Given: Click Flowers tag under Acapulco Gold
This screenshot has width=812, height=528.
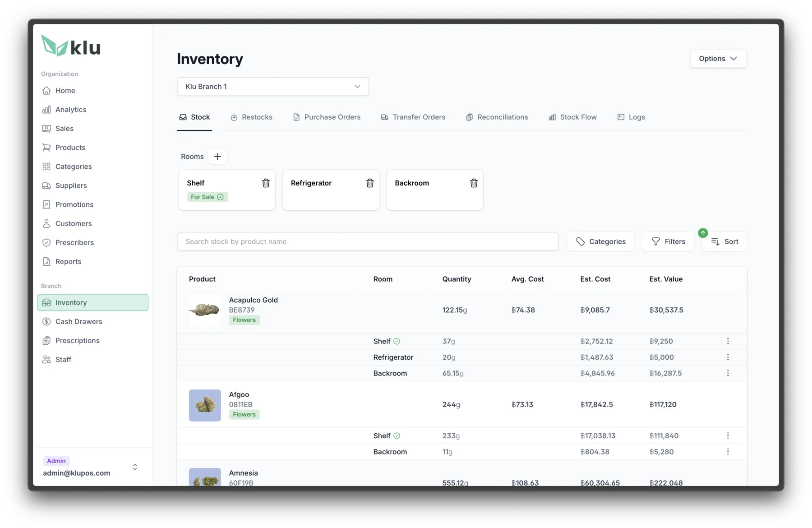Looking at the screenshot, I should pos(244,320).
